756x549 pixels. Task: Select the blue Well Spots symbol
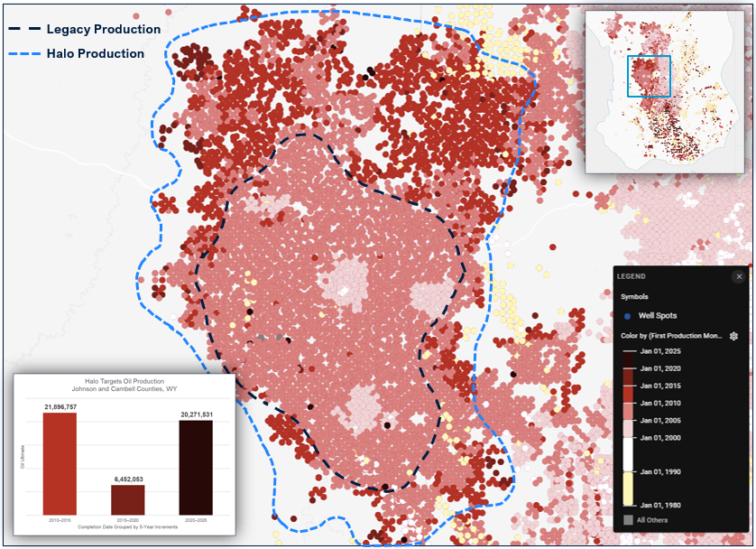tap(627, 316)
